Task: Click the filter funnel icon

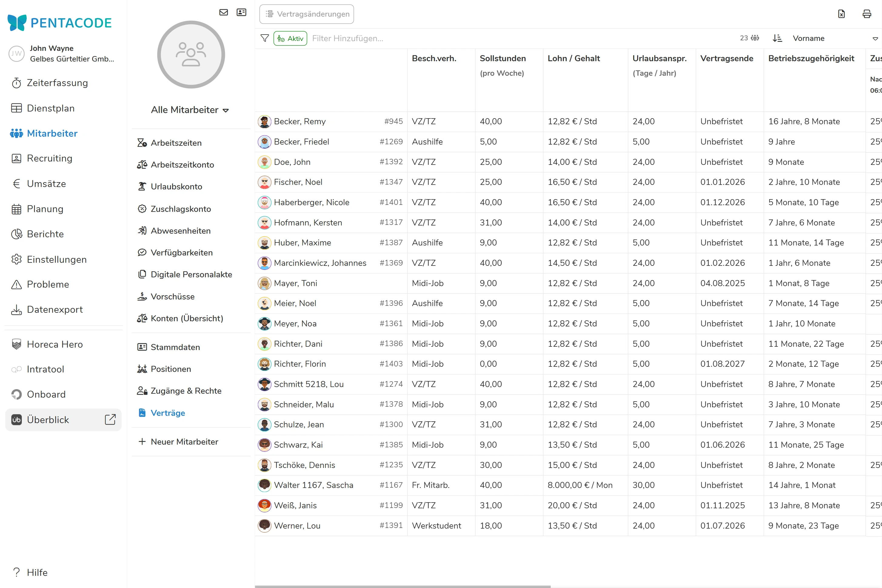Action: [265, 38]
